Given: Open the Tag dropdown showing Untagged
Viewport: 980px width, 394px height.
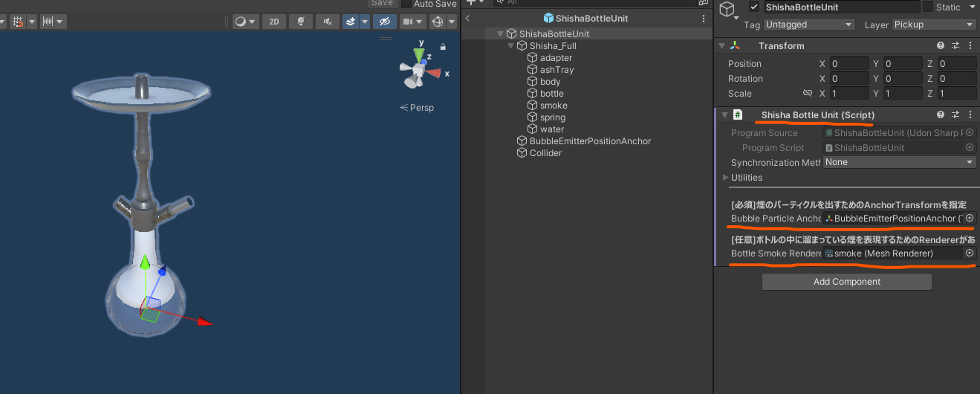Looking at the screenshot, I should click(810, 25).
